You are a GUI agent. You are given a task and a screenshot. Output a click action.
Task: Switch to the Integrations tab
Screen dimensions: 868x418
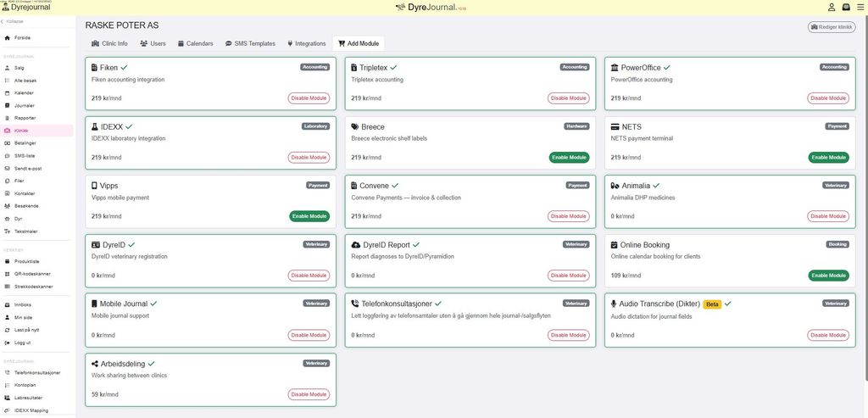point(306,43)
